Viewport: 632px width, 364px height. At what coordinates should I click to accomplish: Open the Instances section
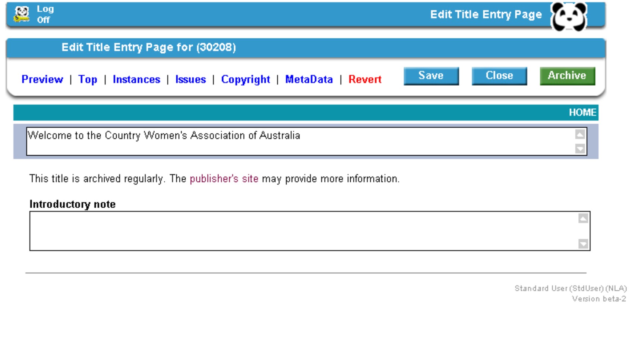[x=136, y=79]
